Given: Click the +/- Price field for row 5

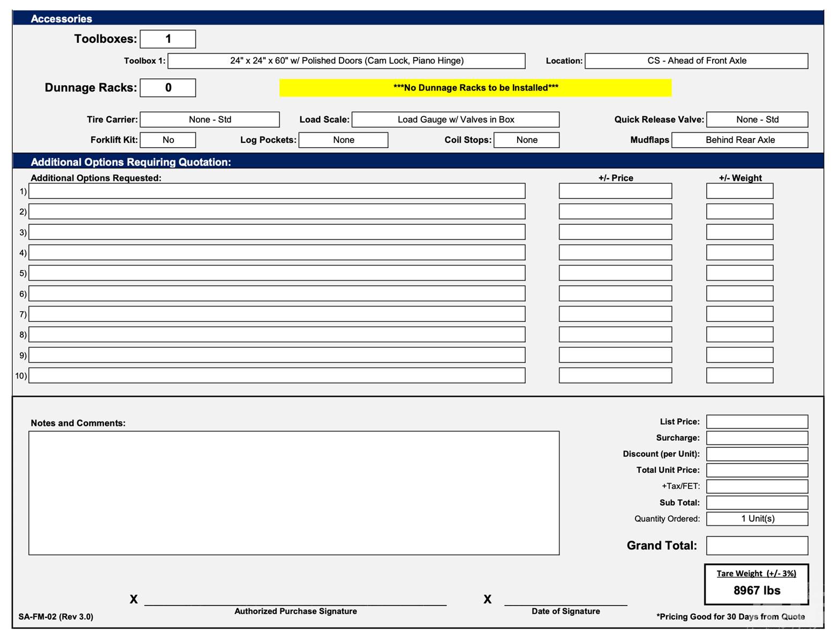Looking at the screenshot, I should 615,273.
